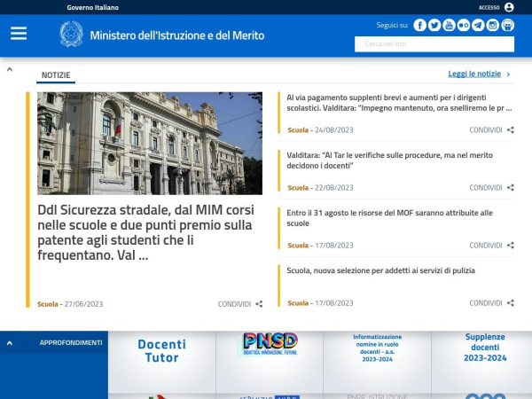Open nuova selezione addetti pulizia article

tap(380, 270)
